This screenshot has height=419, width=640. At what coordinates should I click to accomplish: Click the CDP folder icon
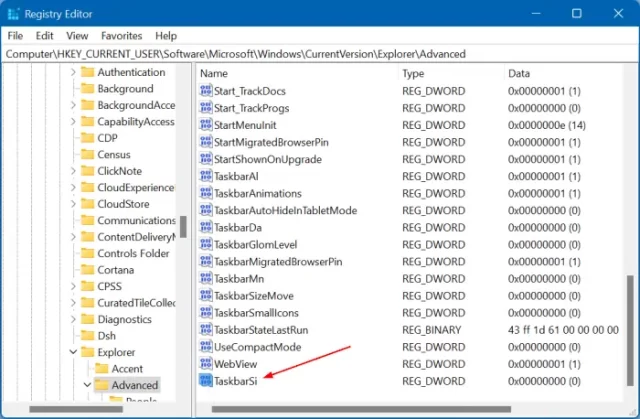point(87,138)
